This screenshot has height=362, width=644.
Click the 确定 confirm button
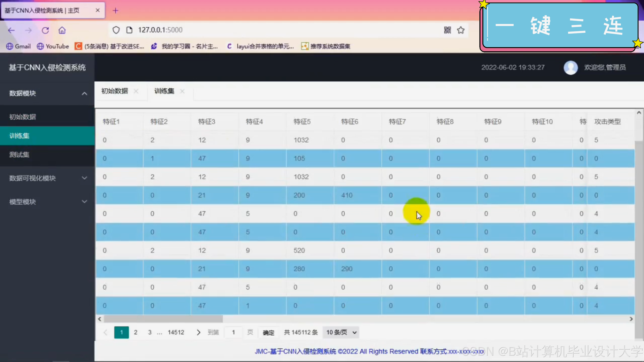(268, 332)
